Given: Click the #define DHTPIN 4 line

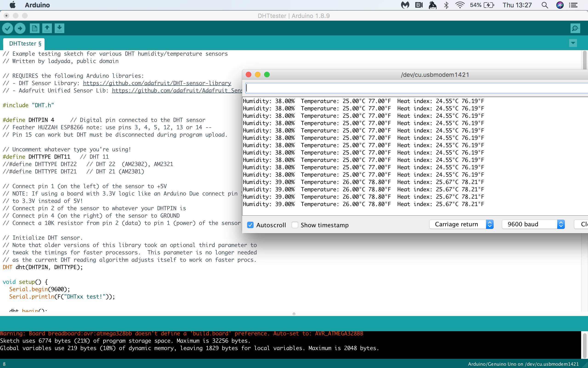Looking at the screenshot, I should (x=104, y=120).
